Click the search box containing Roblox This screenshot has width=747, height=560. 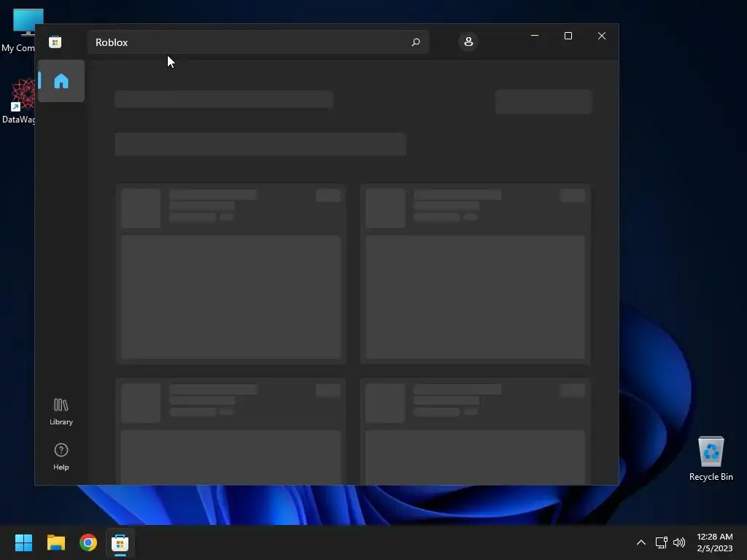tap(258, 42)
